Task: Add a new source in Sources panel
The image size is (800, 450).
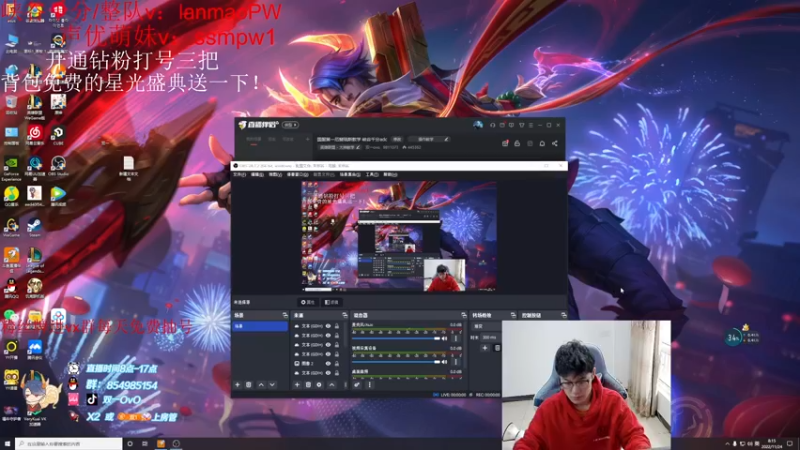Action: (297, 385)
